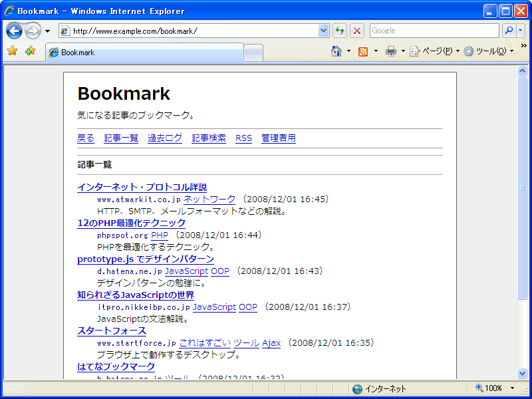Screen dimensions: 532x399
Task: Select the Bookmark tab
Action: 144,53
